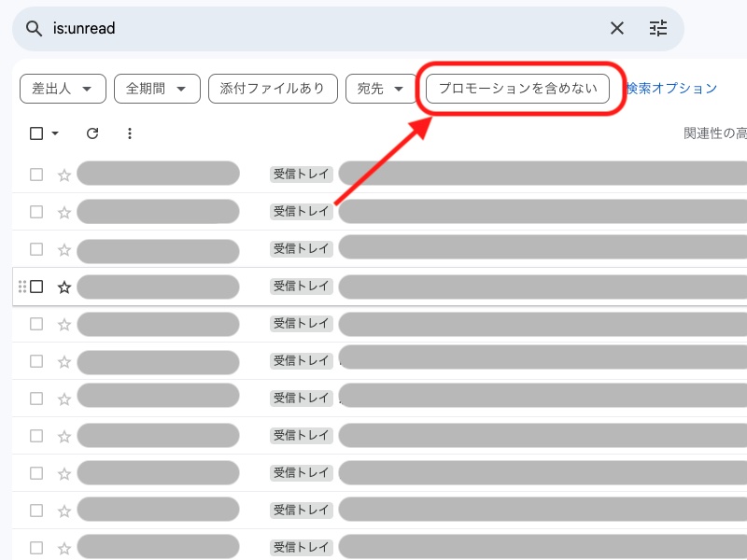Check the checkbox on the fourth email row
This screenshot has height=560, width=747.
click(x=35, y=287)
